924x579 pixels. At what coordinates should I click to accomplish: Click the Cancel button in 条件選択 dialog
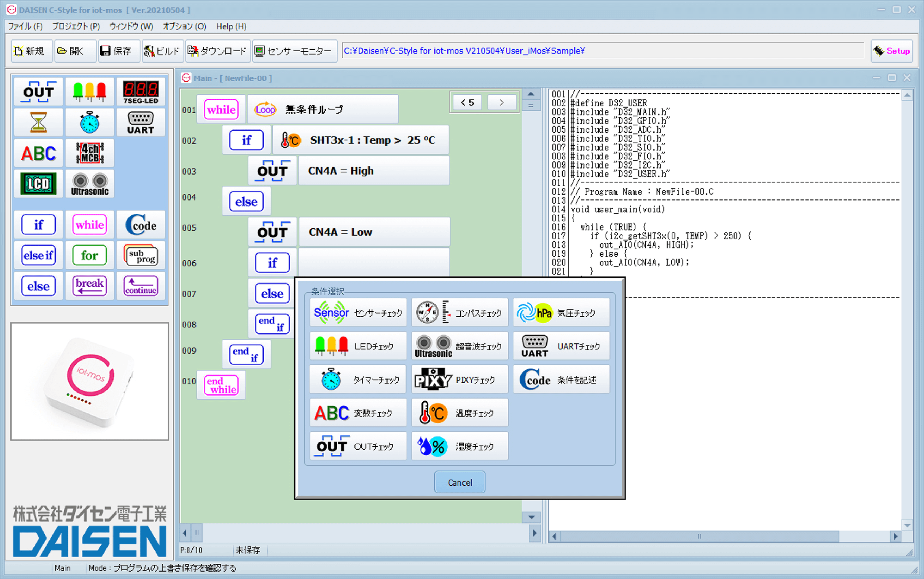(x=459, y=482)
